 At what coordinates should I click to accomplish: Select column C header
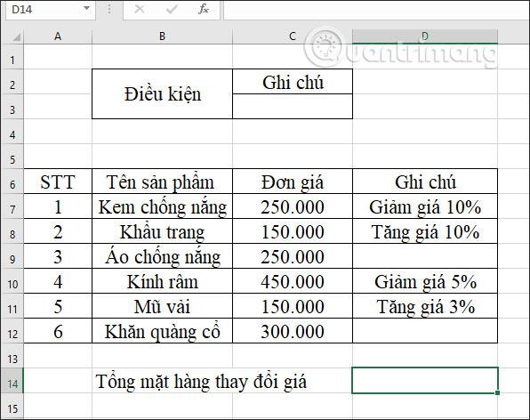pyautogui.click(x=293, y=36)
